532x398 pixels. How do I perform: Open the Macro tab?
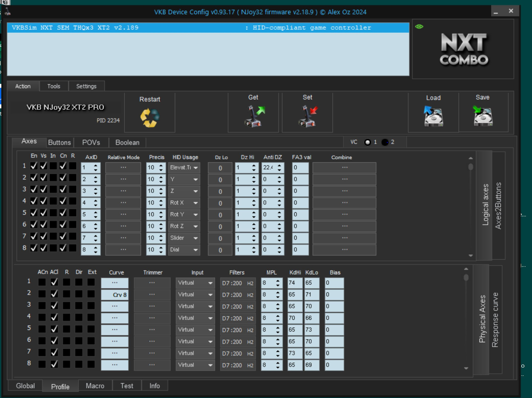tap(95, 386)
